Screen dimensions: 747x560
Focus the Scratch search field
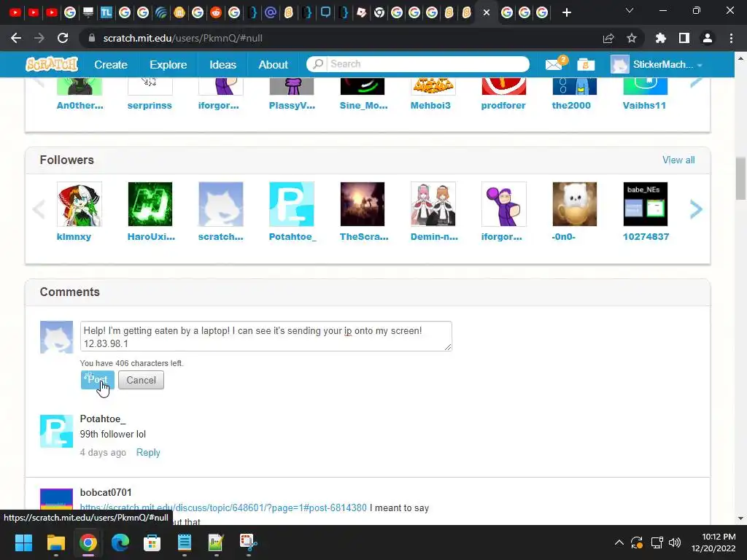[427, 64]
